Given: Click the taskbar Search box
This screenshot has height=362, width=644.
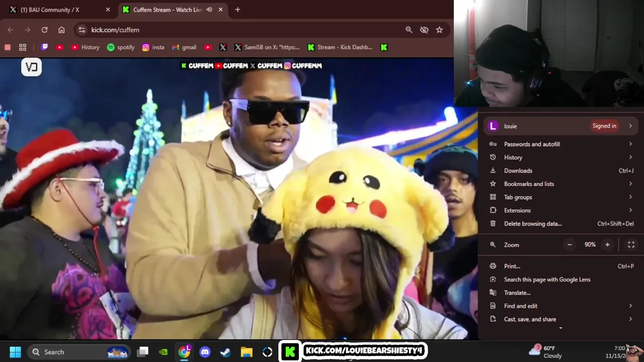Looking at the screenshot, I should pos(78,352).
